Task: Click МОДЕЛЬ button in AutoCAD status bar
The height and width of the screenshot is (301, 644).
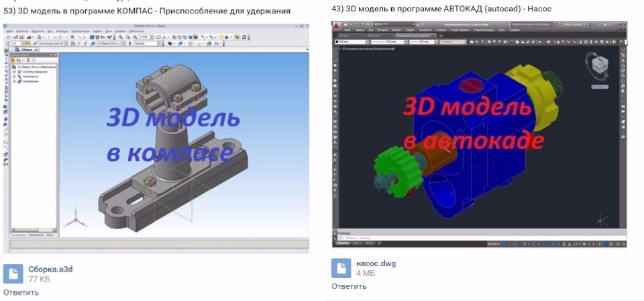Action: click(x=494, y=243)
